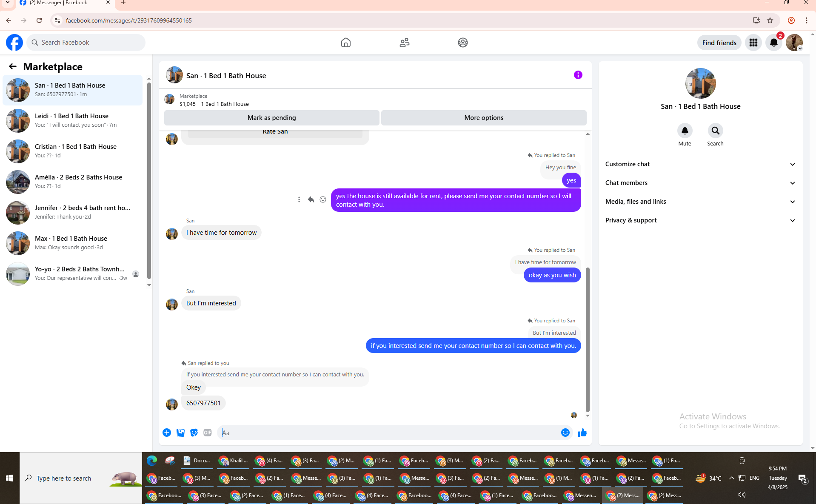This screenshot has width=816, height=504.
Task: Open Chrome three-dot menu
Action: [x=806, y=20]
